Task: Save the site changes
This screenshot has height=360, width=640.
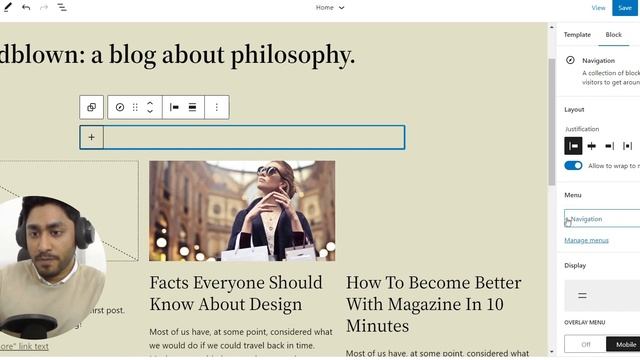Action: 625,8
